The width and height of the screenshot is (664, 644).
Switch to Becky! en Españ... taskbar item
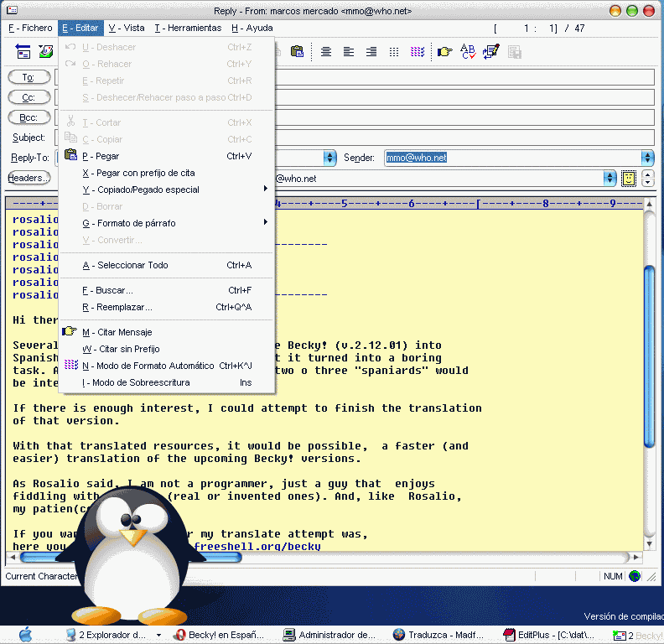click(220, 635)
